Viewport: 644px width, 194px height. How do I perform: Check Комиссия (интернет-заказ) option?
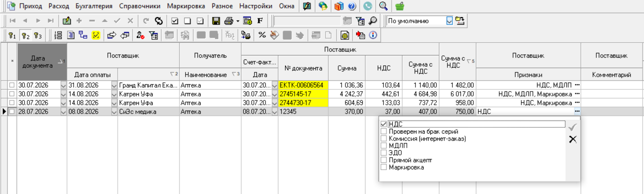tap(384, 139)
